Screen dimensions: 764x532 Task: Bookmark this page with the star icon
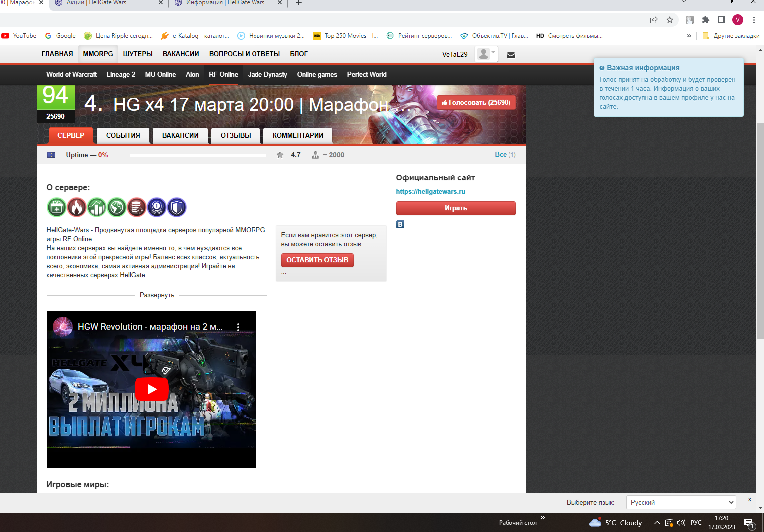[670, 20]
